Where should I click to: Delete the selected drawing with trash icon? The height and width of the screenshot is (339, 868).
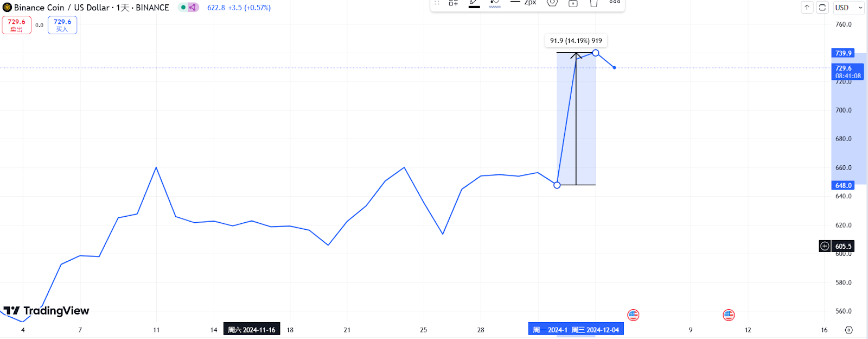pos(593,3)
